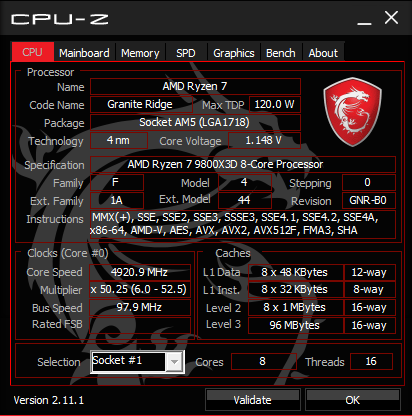Click the Specification field with 9800X3D
This screenshot has width=412, height=416.
pyautogui.click(x=243, y=164)
